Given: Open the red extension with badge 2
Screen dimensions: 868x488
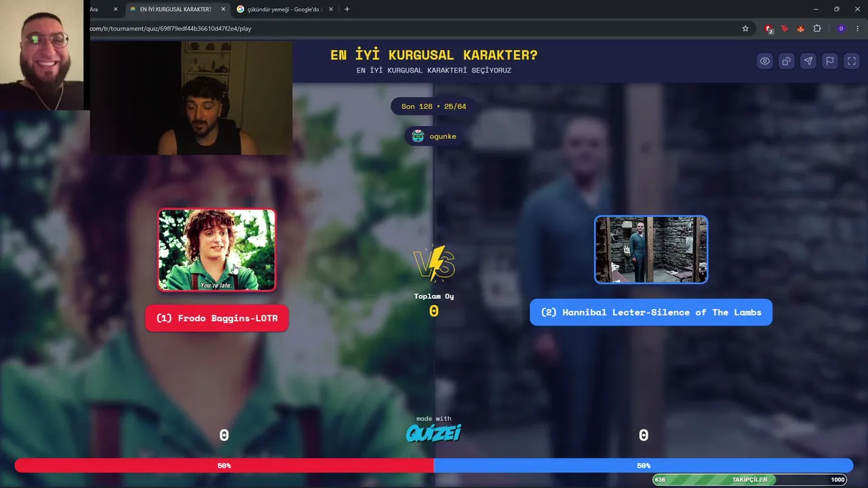Looking at the screenshot, I should [769, 28].
